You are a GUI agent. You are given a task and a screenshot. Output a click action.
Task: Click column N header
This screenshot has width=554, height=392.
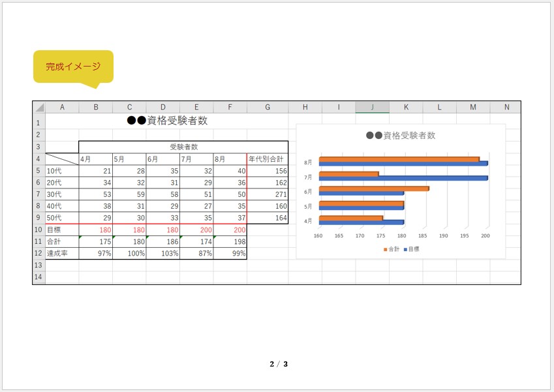pyautogui.click(x=506, y=107)
